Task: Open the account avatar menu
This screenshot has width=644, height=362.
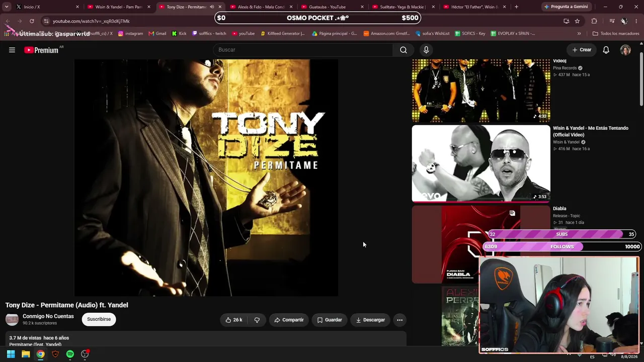Action: (625, 50)
